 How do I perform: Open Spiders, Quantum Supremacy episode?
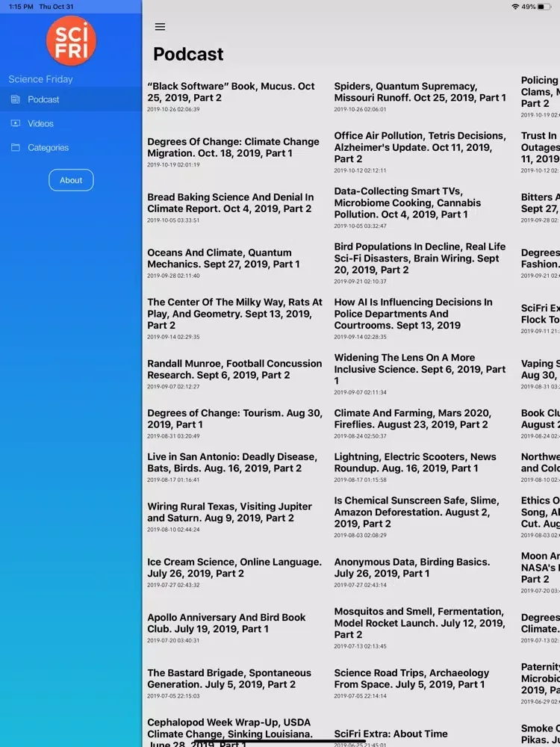(420, 92)
